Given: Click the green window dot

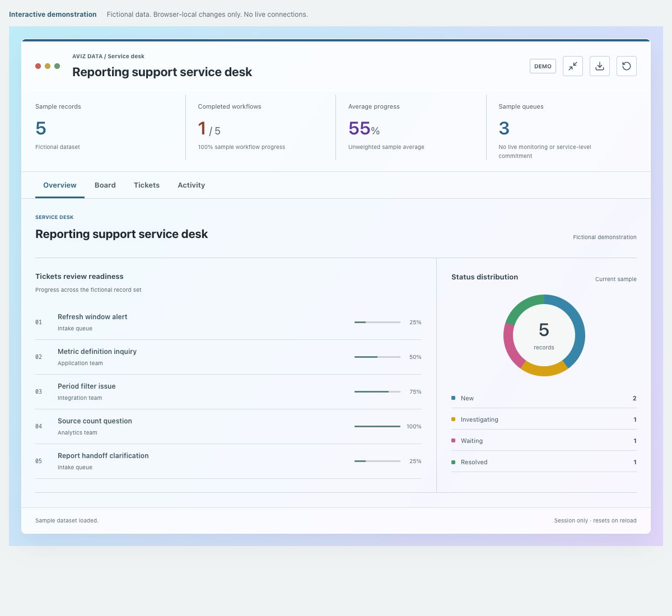Looking at the screenshot, I should [x=57, y=66].
